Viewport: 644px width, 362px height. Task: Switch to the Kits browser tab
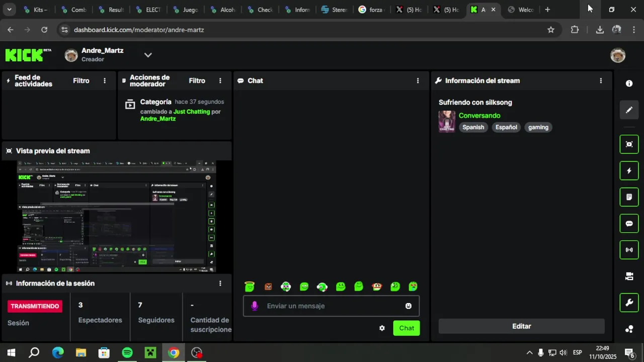point(35,10)
